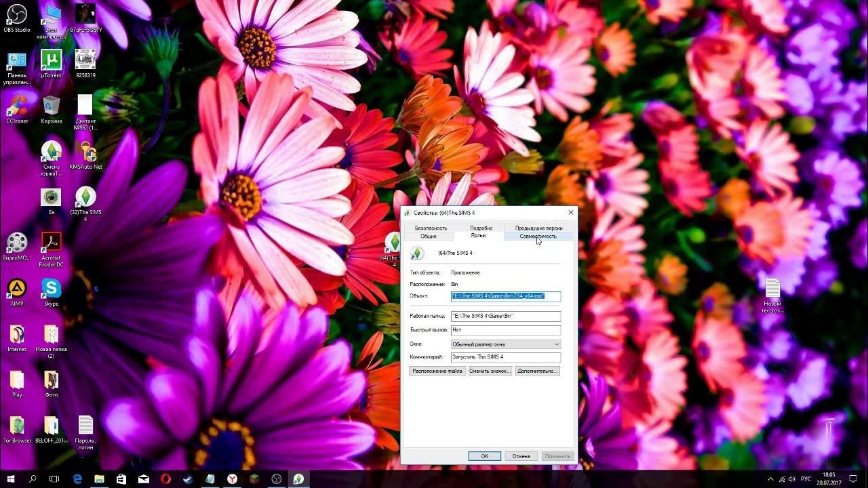868x488 pixels.
Task: Launch Yandex Browser from taskbar
Action: (232, 479)
